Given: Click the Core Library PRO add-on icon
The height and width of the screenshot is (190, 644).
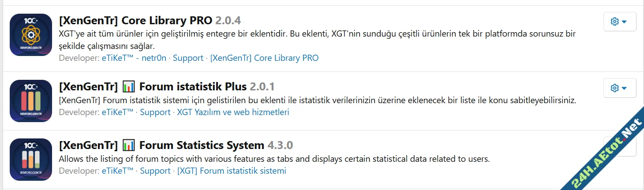Looking at the screenshot, I should [31, 35].
